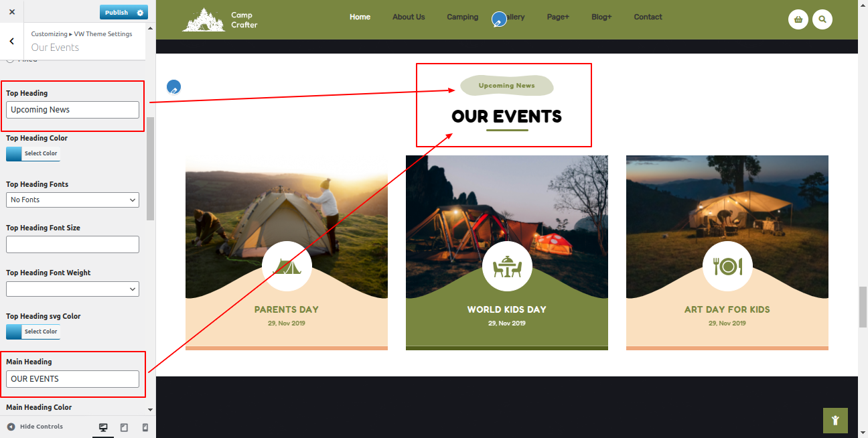Click the accessibility icon at bottom right

835,421
